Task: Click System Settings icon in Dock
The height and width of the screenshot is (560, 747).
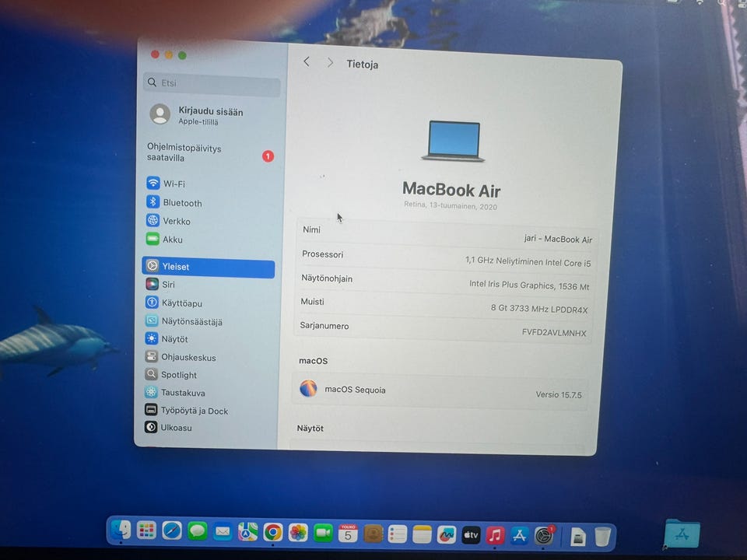Action: 544,536
